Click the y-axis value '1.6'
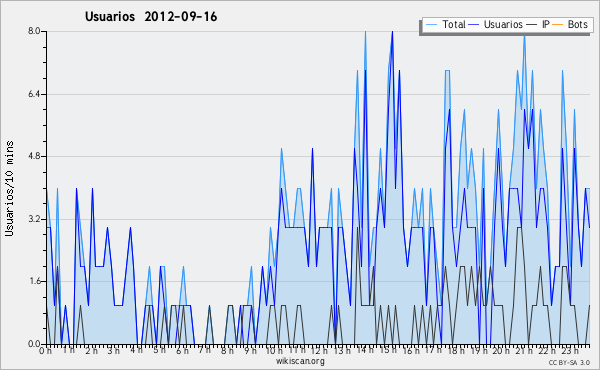The width and height of the screenshot is (600, 370). tap(34, 282)
